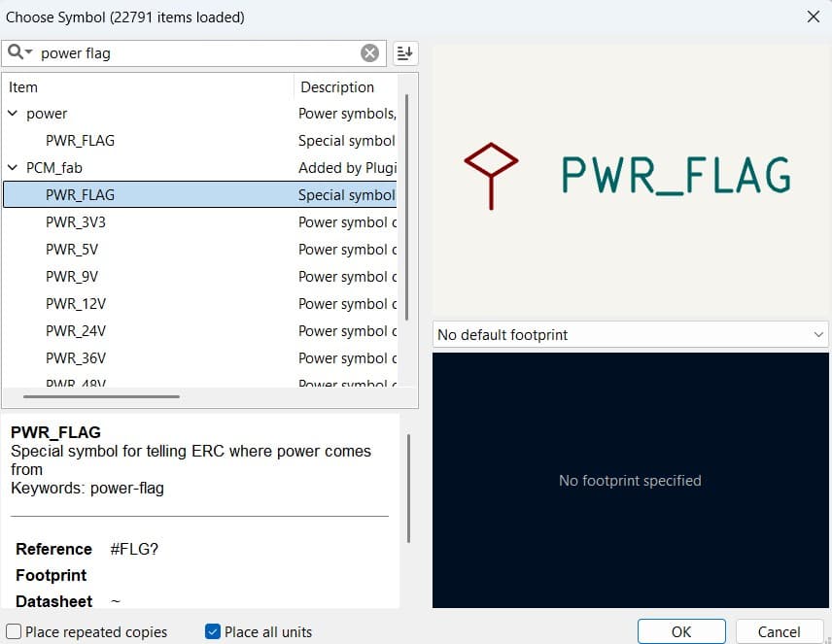Screen dimensions: 832x644
Task: Open the search options magnifier dropdown
Action: click(x=19, y=52)
